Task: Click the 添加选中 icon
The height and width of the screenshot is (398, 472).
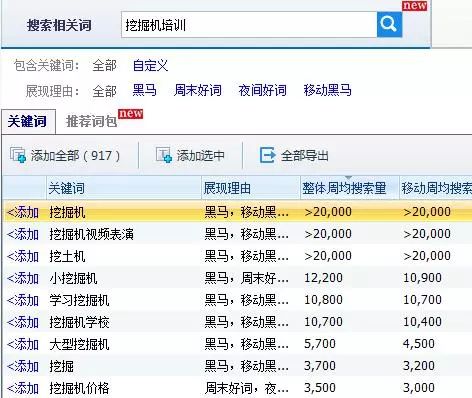Action: pos(164,155)
